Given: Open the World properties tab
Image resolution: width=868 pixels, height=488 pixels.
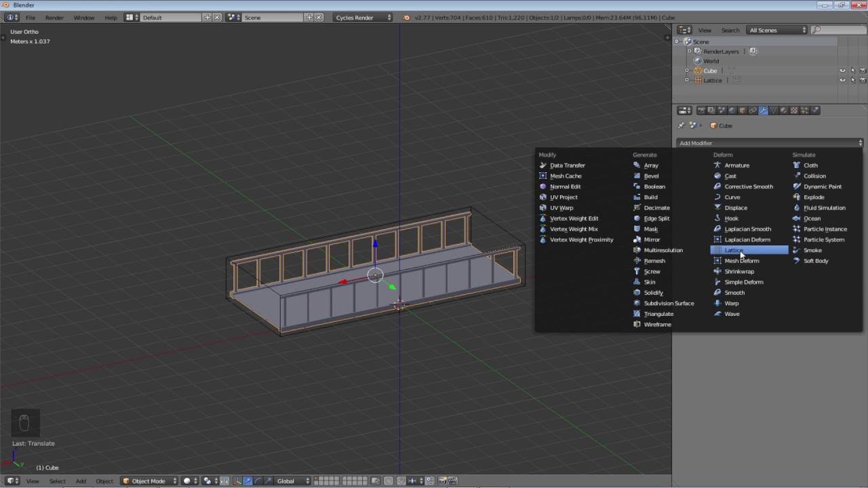Looking at the screenshot, I should coord(732,110).
